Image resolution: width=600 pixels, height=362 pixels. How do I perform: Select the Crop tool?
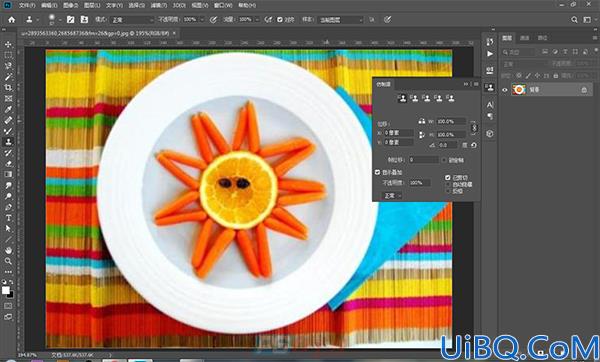click(x=8, y=88)
